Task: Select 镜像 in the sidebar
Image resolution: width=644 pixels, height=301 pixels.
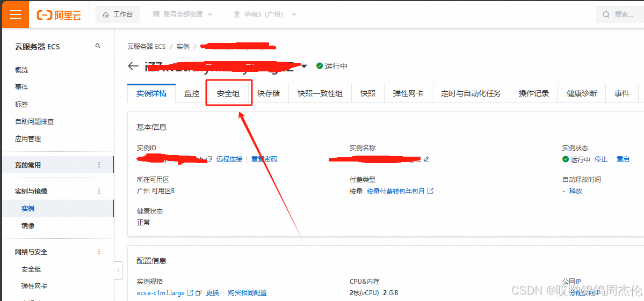Action: (x=28, y=225)
